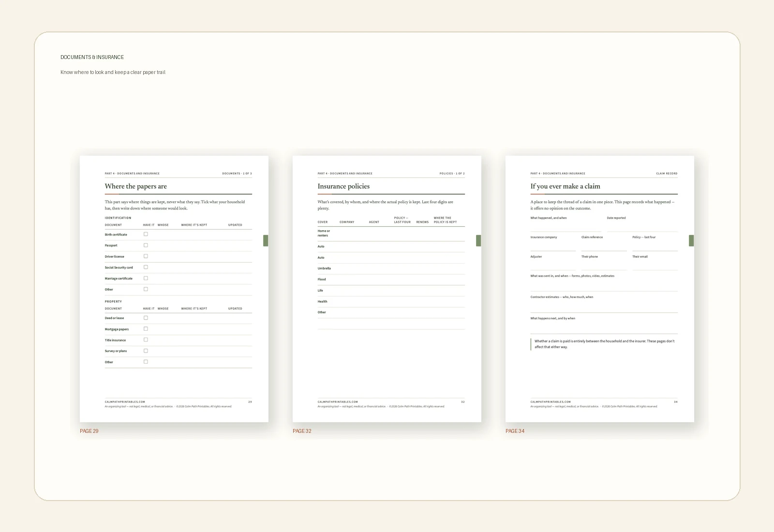This screenshot has width=774, height=532.
Task: Tick the Title insurance checkbox
Action: (x=146, y=340)
